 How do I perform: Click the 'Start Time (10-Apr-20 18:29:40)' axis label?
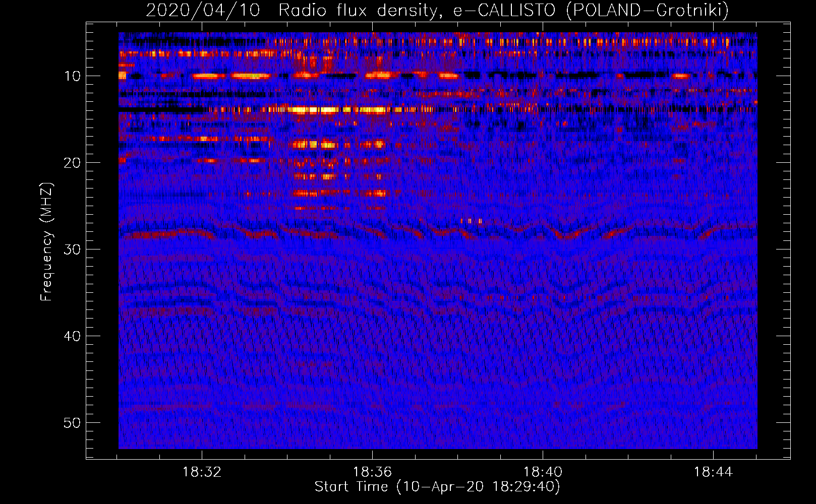coord(437,487)
